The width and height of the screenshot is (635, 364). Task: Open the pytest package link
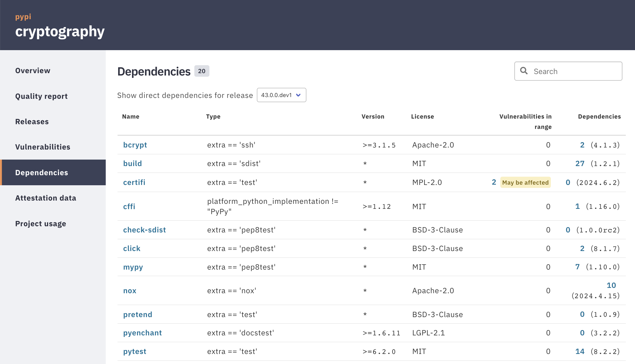[x=135, y=351]
